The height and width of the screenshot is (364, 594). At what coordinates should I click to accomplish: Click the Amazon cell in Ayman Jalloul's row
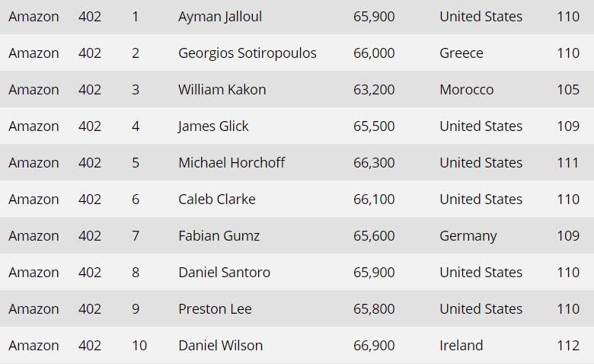[34, 17]
